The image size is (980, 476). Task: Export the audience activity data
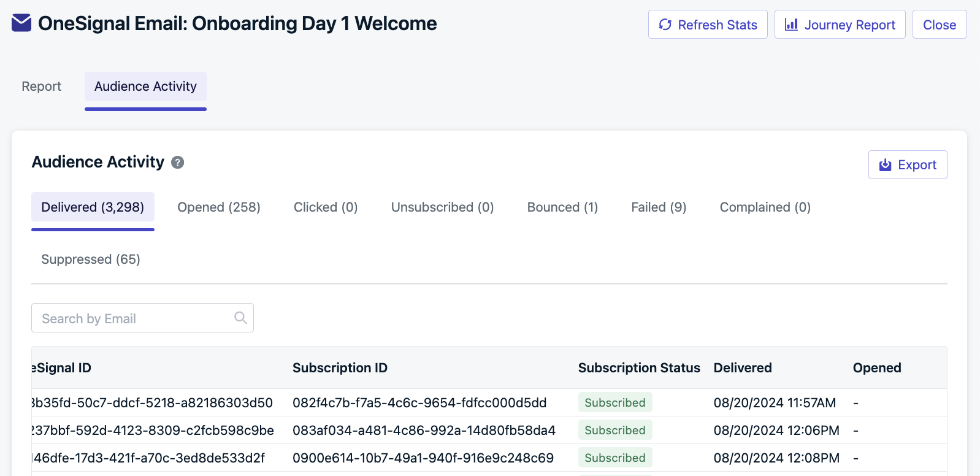pyautogui.click(x=908, y=165)
